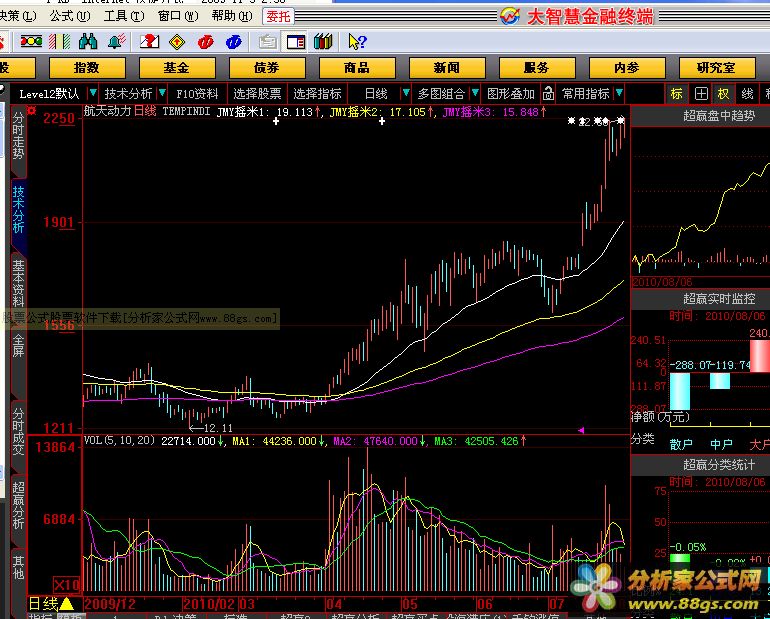Viewport: 770px width, 619px height.
Task: Click 选择指标 in the chart toolbar
Action: click(x=317, y=93)
